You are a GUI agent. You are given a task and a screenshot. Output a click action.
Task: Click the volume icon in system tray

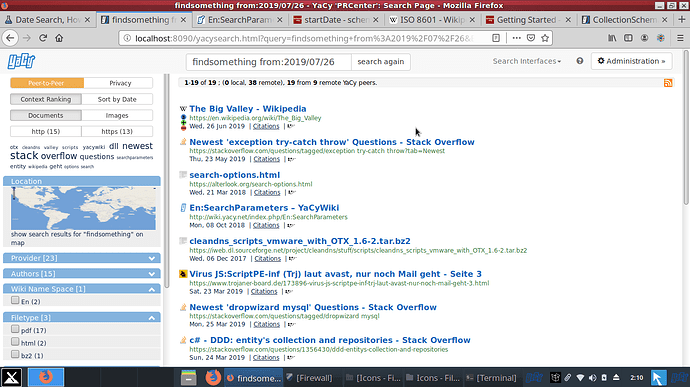[593, 378]
